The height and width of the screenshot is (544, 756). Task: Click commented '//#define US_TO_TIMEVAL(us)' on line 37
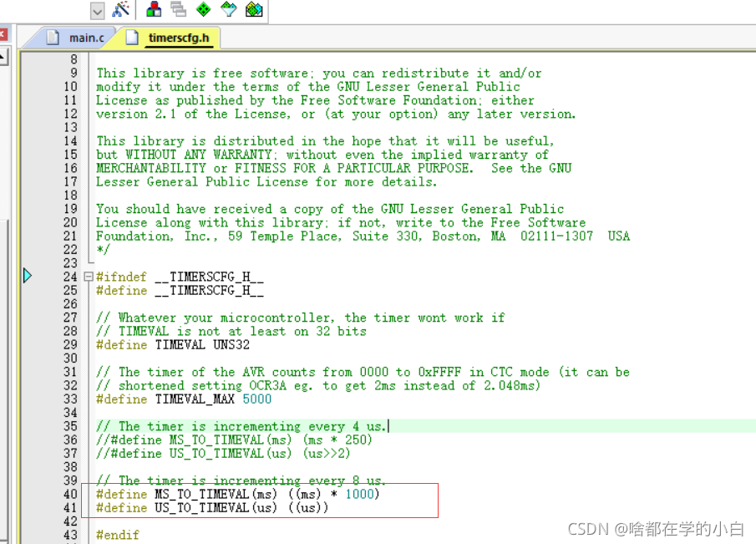click(x=194, y=453)
